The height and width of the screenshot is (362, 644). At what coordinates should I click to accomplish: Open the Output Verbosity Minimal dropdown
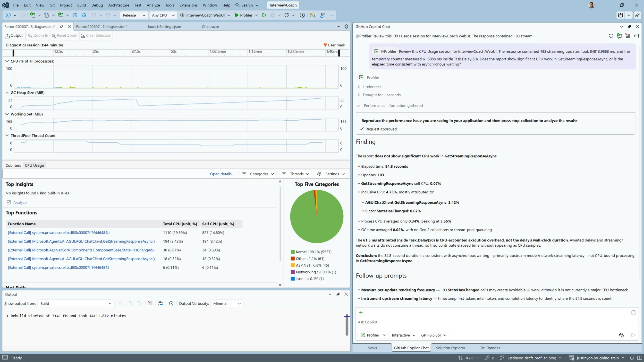(227, 303)
